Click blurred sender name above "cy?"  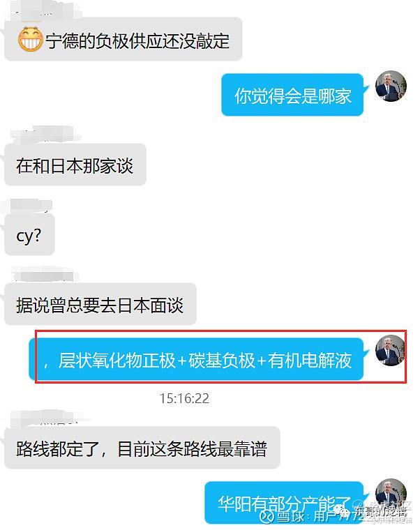(31, 206)
